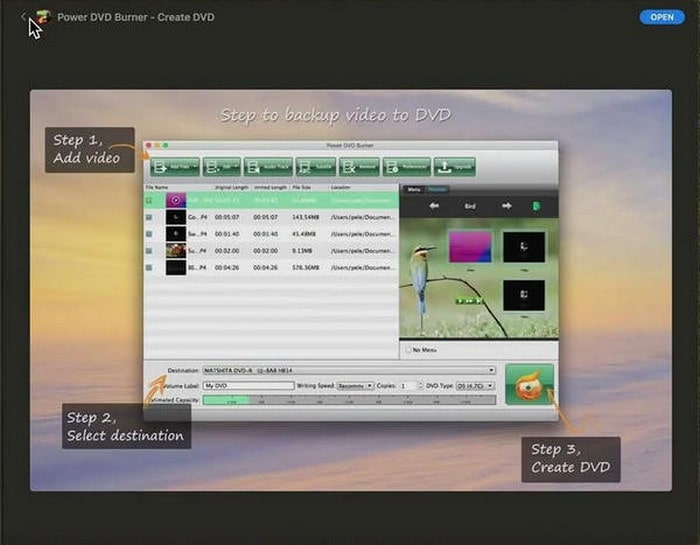Click the green icon right of Bird template
This screenshot has width=700, height=545.
(x=537, y=206)
